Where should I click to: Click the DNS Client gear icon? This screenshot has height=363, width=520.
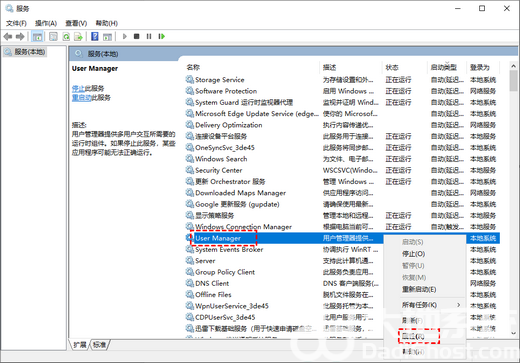pyautogui.click(x=190, y=283)
